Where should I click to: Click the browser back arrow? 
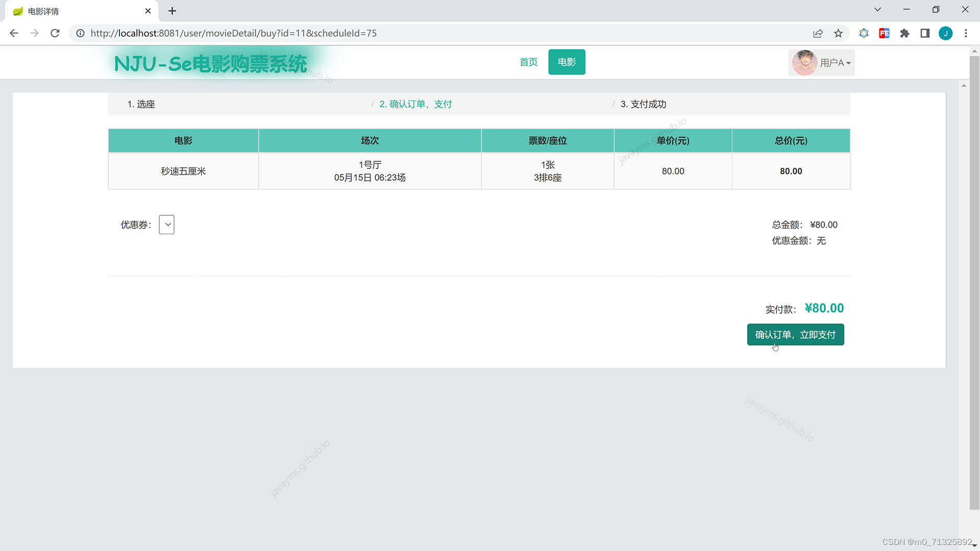[14, 33]
